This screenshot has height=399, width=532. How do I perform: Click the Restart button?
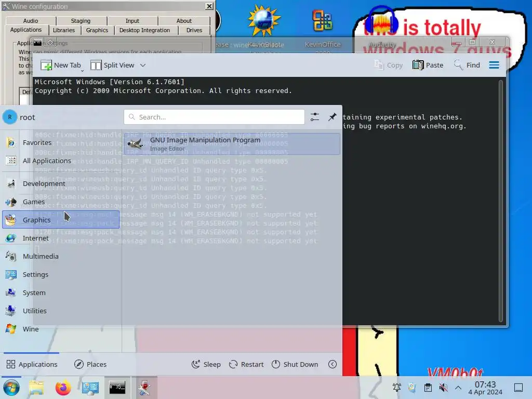click(x=246, y=364)
